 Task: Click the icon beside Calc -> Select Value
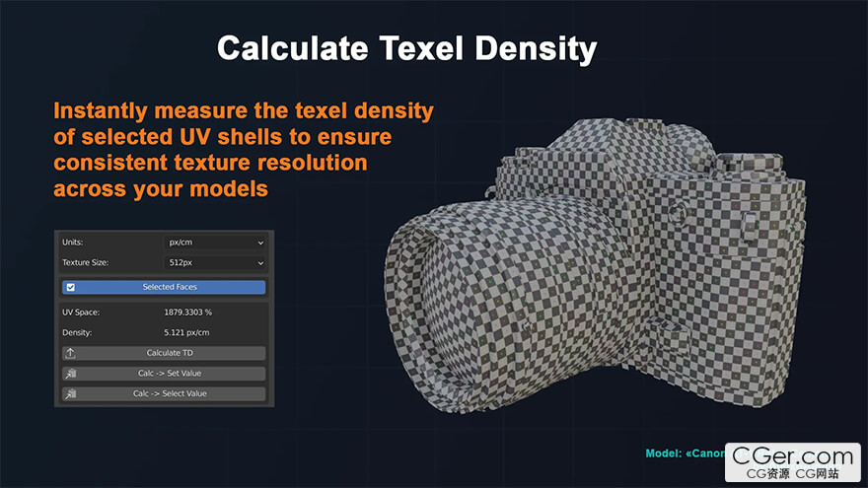coord(70,393)
